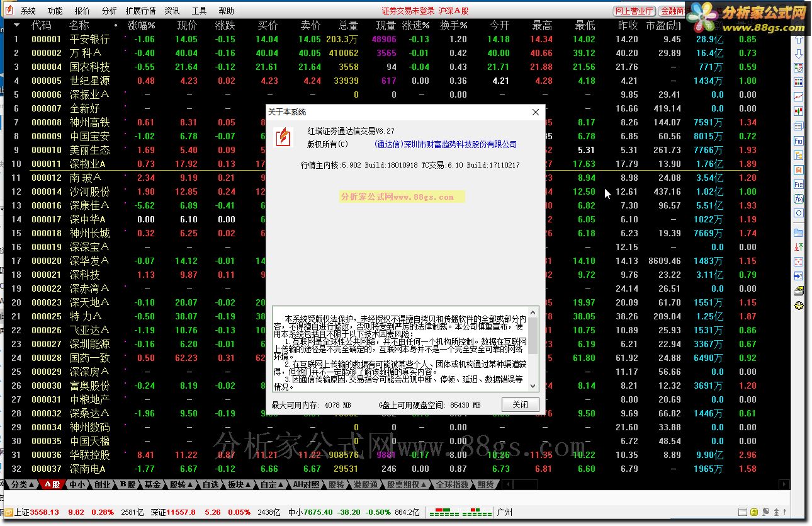Viewport: 812px width, 526px height.
Task: Sort by the 涨幅% column header
Action: pyautogui.click(x=141, y=26)
